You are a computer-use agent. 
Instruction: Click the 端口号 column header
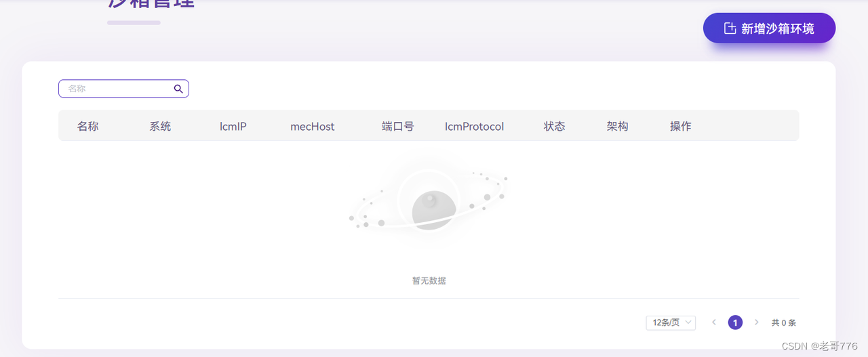coord(398,126)
